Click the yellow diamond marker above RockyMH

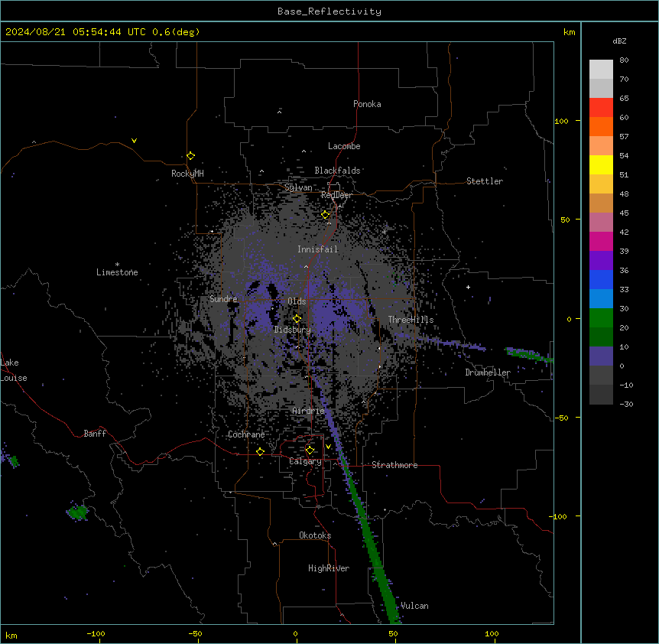point(191,156)
